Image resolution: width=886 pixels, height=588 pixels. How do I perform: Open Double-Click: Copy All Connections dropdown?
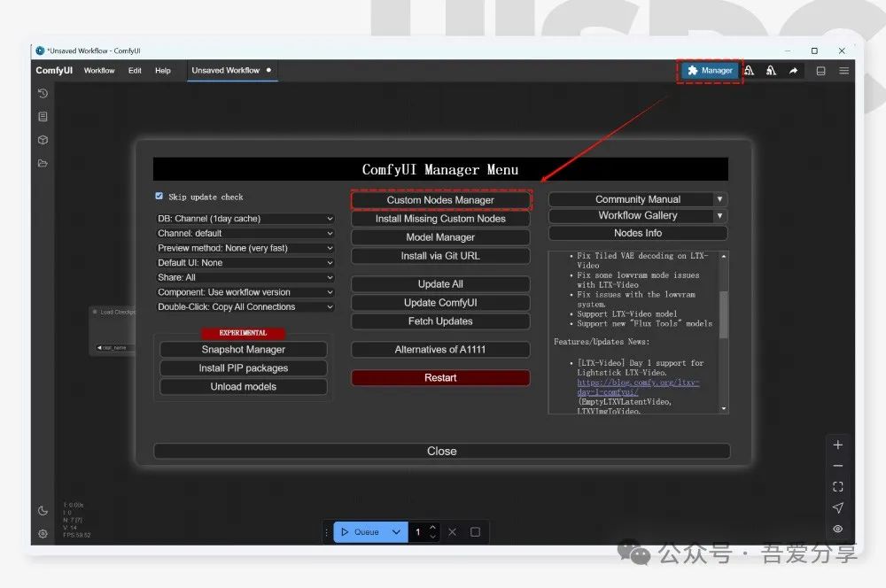click(245, 306)
